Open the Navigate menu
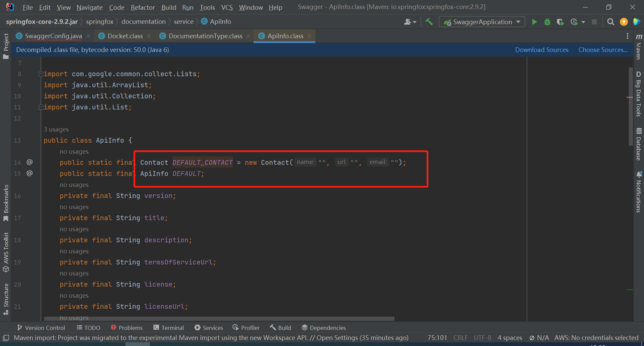This screenshot has width=644, height=346. 90,7
